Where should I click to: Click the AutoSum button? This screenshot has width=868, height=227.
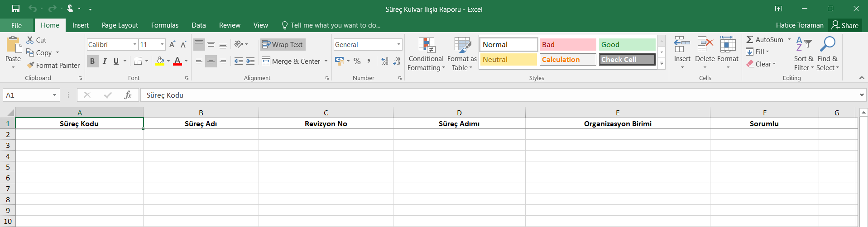765,40
